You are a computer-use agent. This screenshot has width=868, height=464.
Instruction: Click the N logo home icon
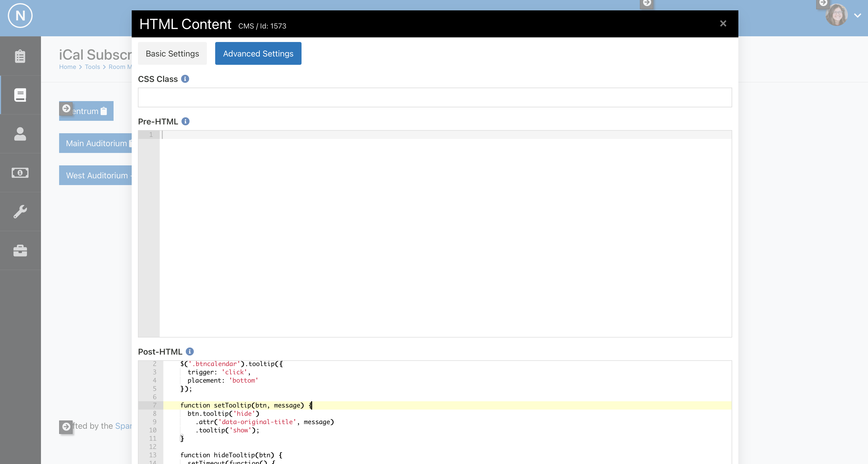pos(20,16)
